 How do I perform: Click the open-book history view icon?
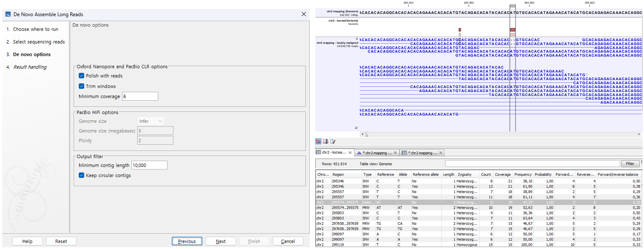tap(326, 142)
